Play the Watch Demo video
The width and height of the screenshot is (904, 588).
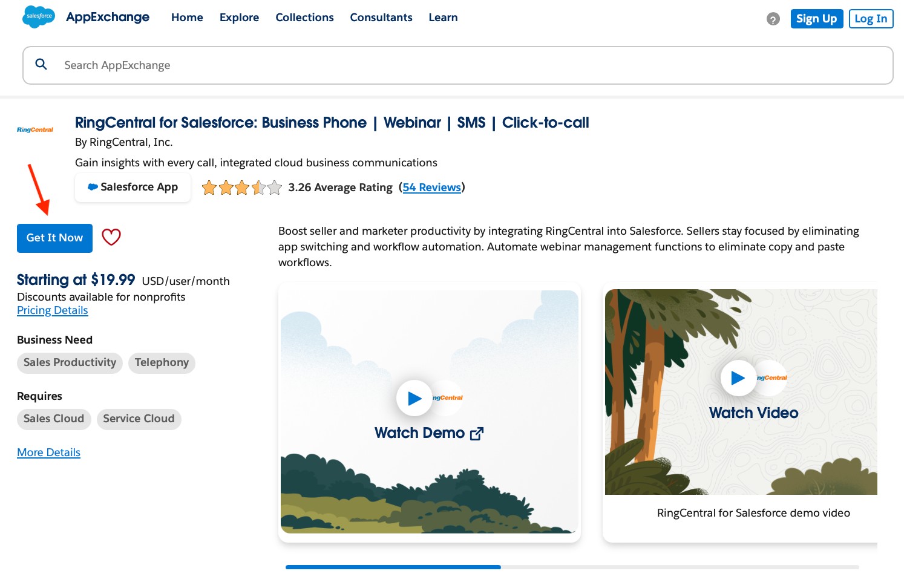point(414,398)
